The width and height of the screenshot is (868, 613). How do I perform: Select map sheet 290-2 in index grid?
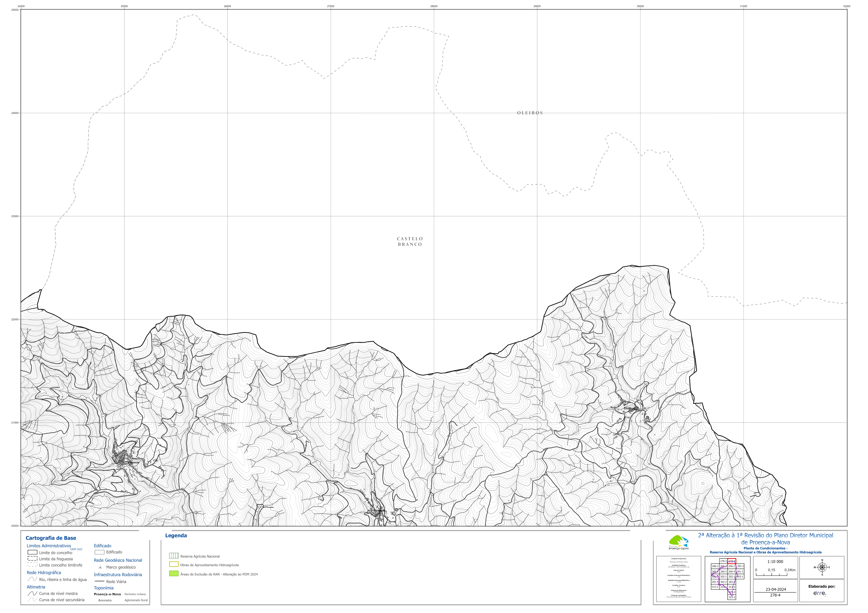pyautogui.click(x=732, y=566)
